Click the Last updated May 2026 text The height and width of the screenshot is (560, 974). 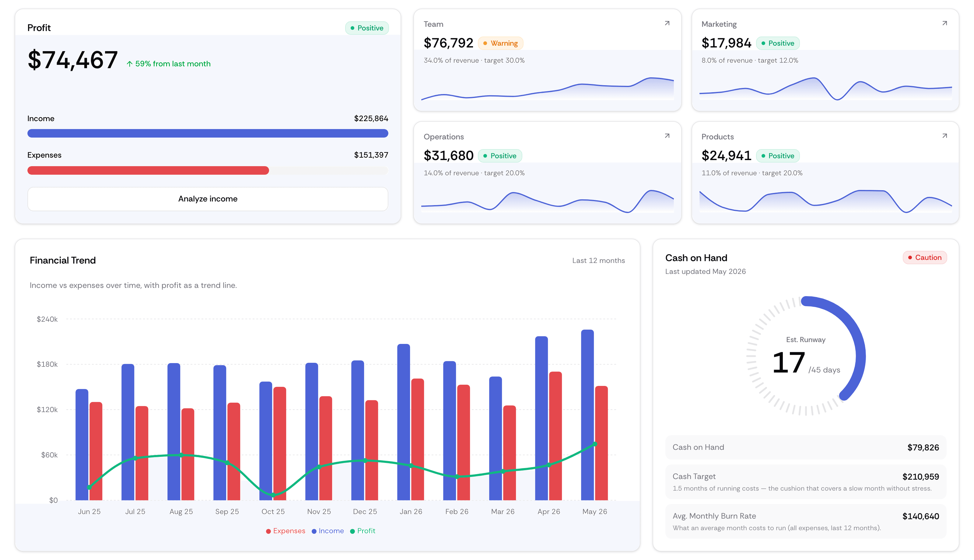705,271
